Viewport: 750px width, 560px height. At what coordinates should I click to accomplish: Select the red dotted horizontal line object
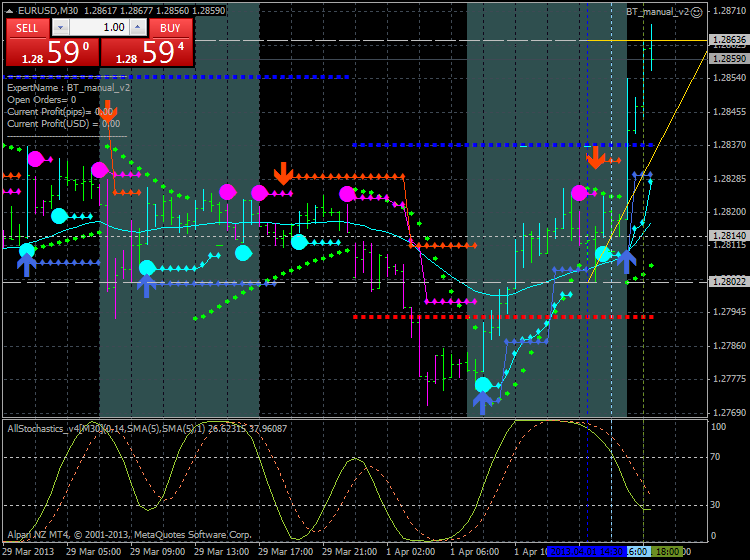pos(503,317)
